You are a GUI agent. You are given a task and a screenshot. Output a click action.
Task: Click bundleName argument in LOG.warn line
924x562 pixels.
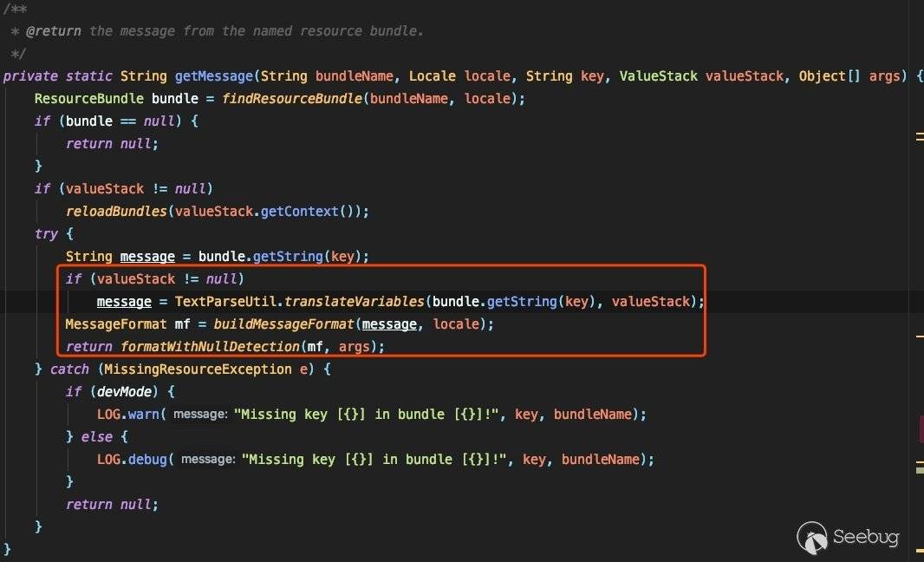[592, 414]
